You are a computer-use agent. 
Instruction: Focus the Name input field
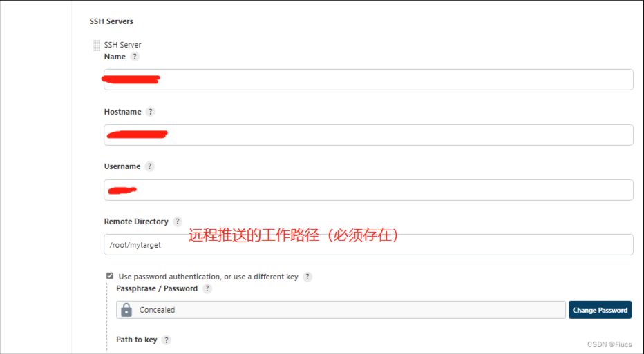[x=368, y=79]
